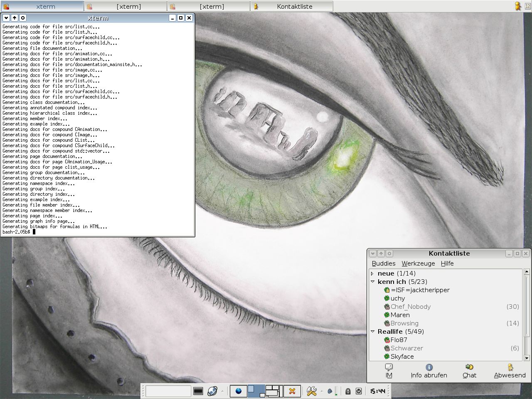Expand the neue buddy group

[x=372, y=273]
